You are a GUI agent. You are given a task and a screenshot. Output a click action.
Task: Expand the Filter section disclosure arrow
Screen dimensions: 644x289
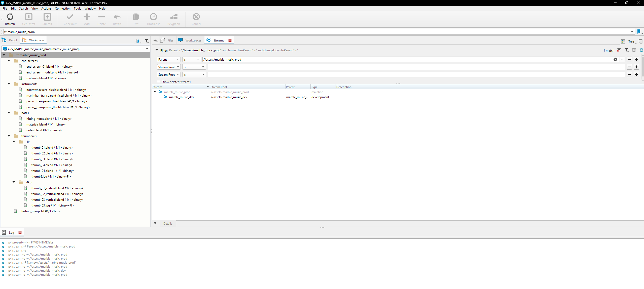point(156,50)
